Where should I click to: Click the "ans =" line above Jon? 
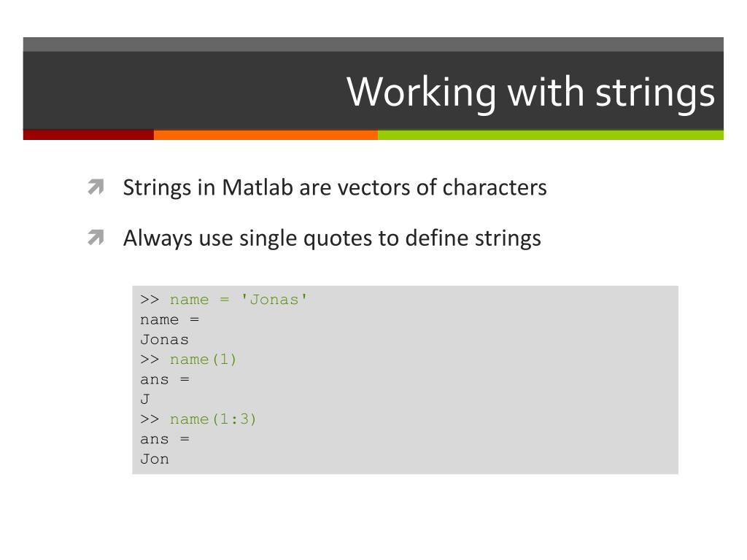click(x=164, y=439)
